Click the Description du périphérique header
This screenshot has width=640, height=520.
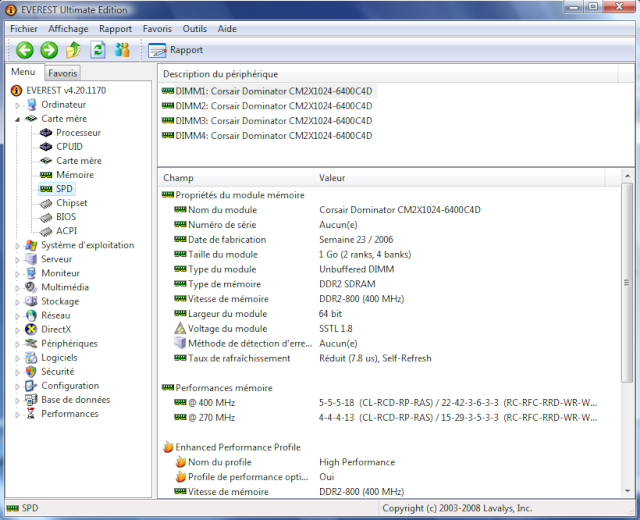coord(388,74)
